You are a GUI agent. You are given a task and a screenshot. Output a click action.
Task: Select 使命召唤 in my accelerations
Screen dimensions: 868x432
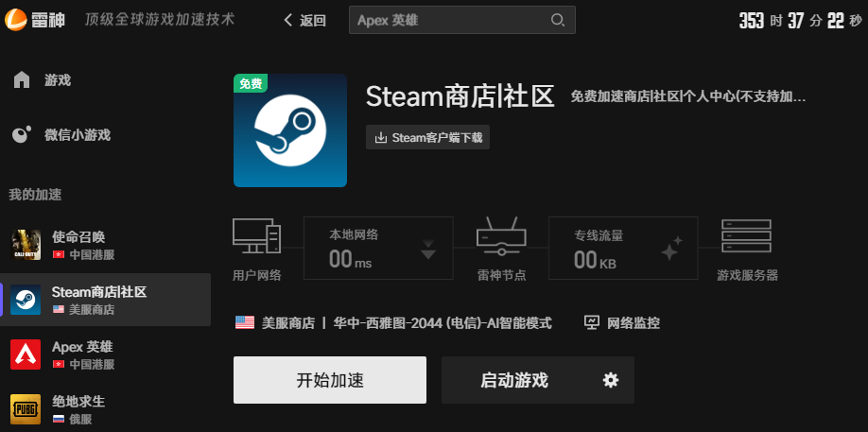tap(105, 245)
